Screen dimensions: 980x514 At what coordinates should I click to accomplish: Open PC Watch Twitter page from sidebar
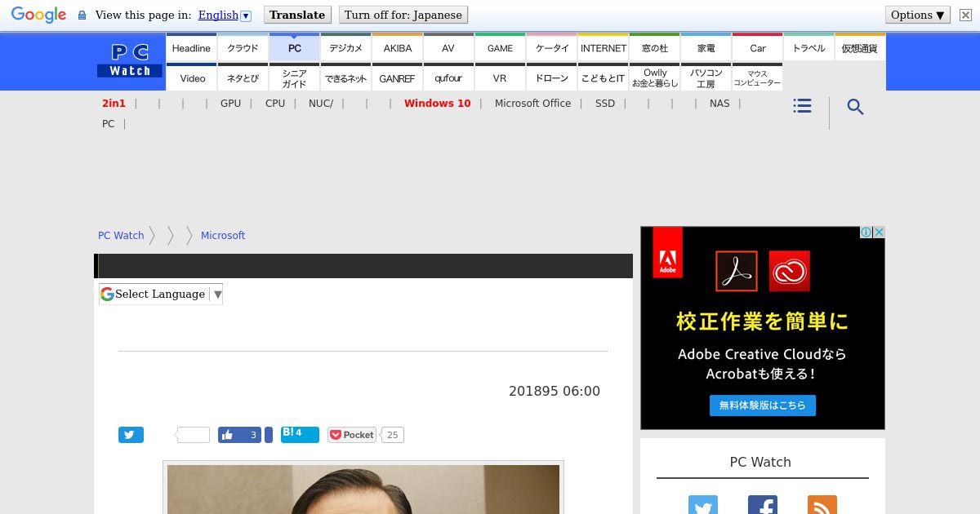(x=702, y=505)
